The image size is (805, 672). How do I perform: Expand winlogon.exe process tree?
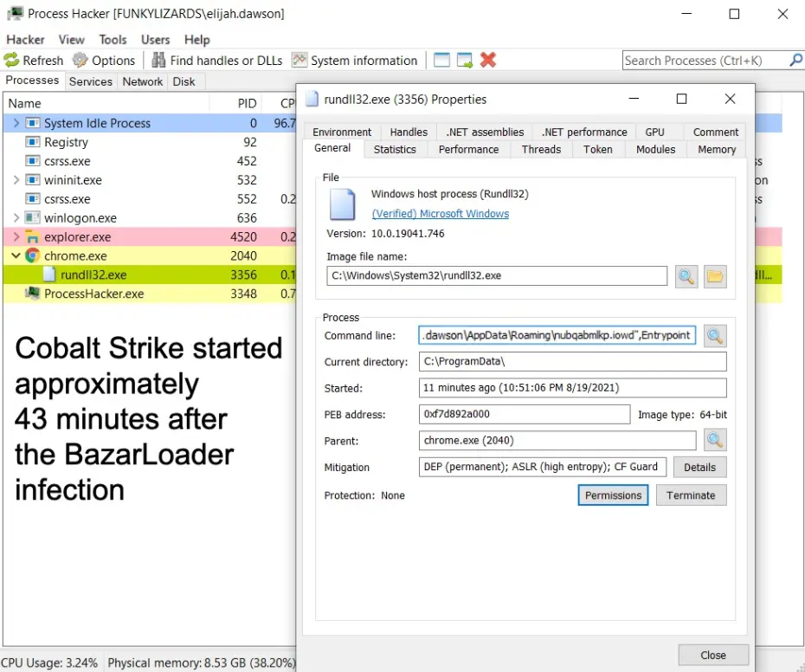point(16,218)
